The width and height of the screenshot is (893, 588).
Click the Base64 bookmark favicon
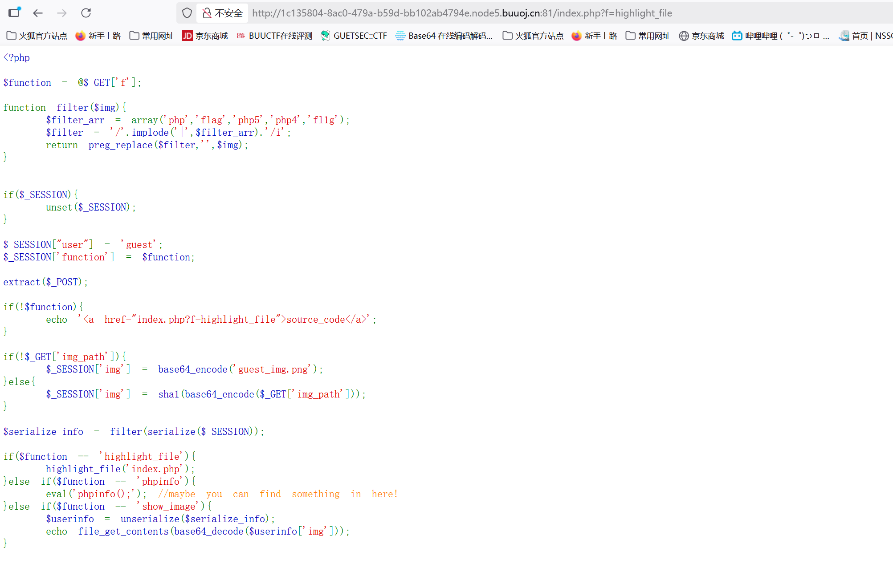[400, 36]
